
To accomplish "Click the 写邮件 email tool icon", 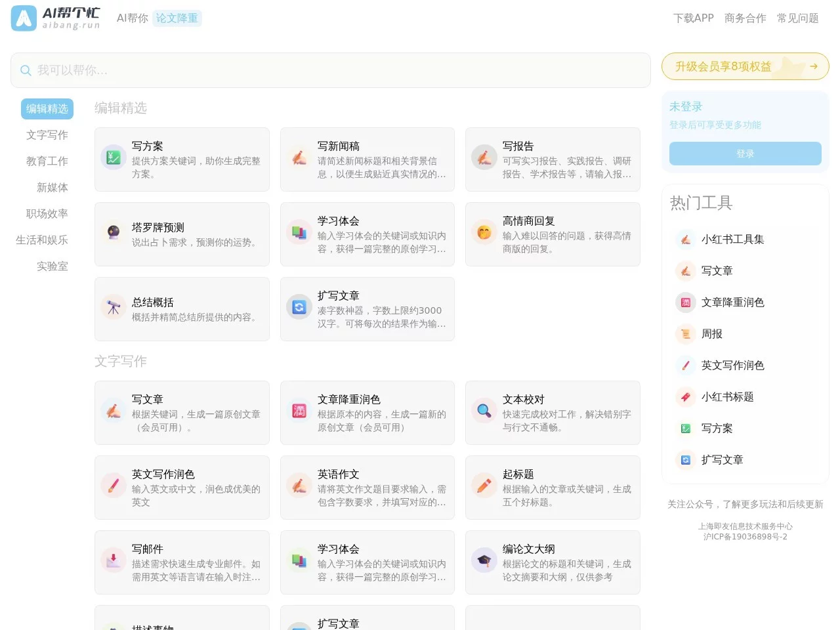I will coord(113,560).
